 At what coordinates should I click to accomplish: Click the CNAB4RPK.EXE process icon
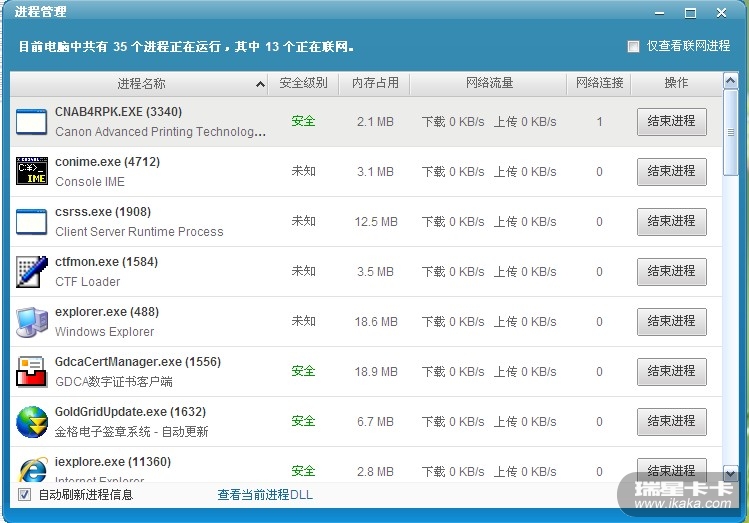[x=32, y=122]
